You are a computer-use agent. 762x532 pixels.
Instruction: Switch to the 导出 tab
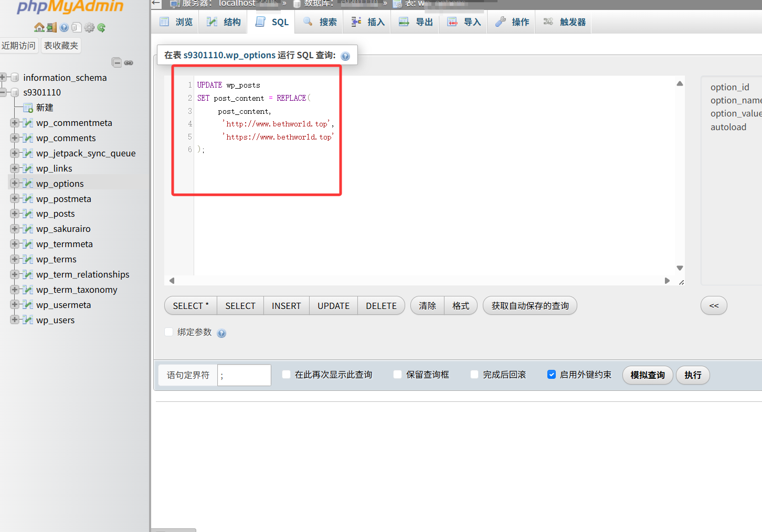pos(418,22)
